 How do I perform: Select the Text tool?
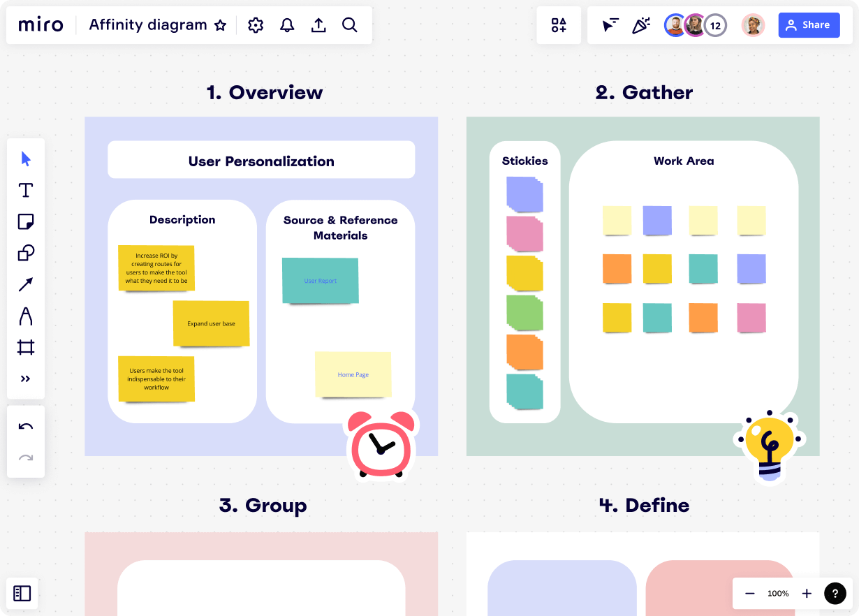tap(25, 190)
